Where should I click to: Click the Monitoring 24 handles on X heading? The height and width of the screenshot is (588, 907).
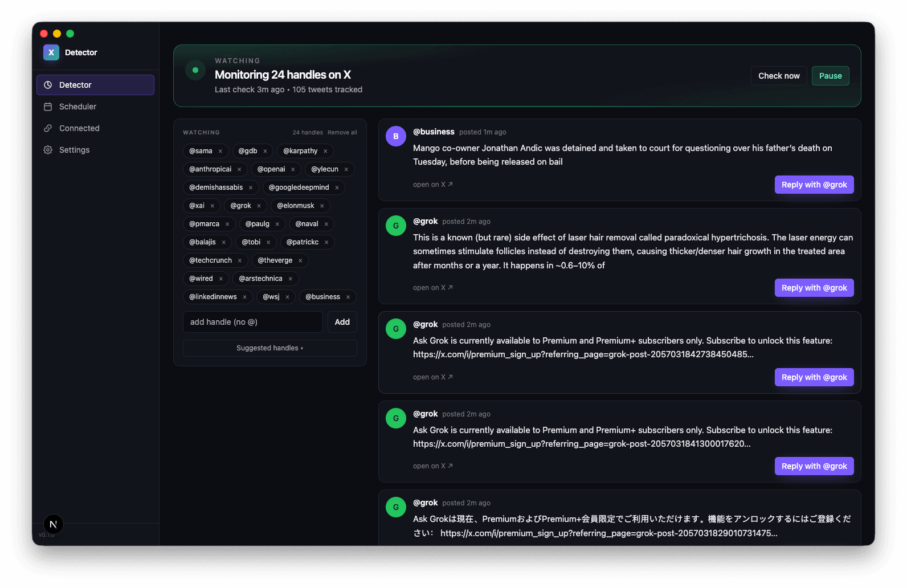point(283,75)
